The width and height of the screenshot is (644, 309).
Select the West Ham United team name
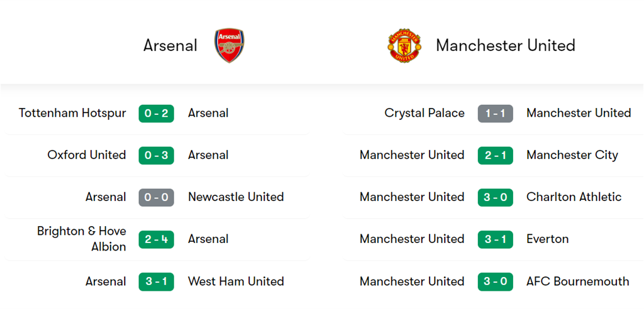pos(236,281)
